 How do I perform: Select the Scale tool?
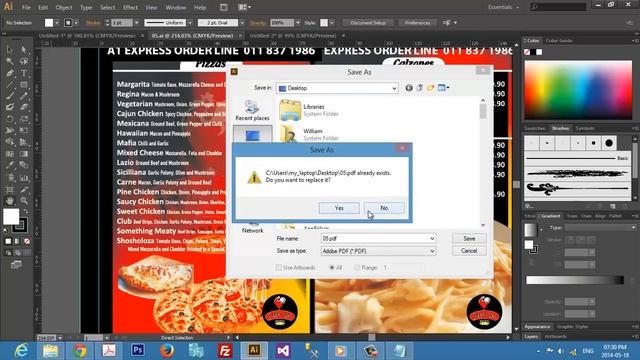tap(24, 119)
